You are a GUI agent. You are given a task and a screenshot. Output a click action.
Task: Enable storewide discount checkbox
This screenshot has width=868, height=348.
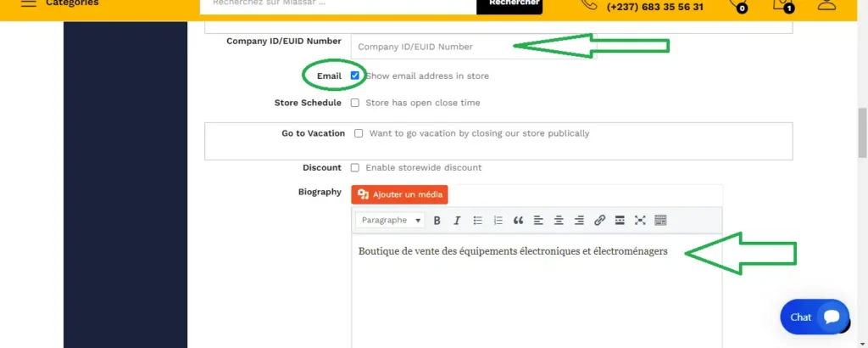click(355, 168)
